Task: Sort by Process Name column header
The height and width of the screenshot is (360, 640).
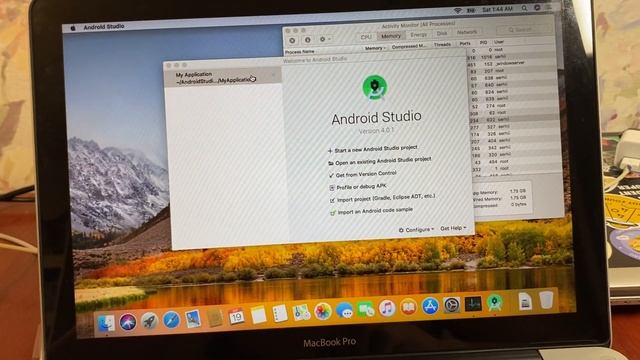Action: 300,52
